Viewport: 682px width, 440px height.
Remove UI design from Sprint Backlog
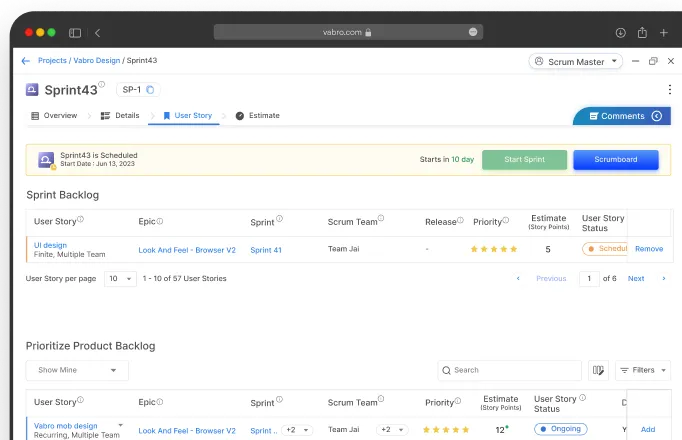click(648, 249)
